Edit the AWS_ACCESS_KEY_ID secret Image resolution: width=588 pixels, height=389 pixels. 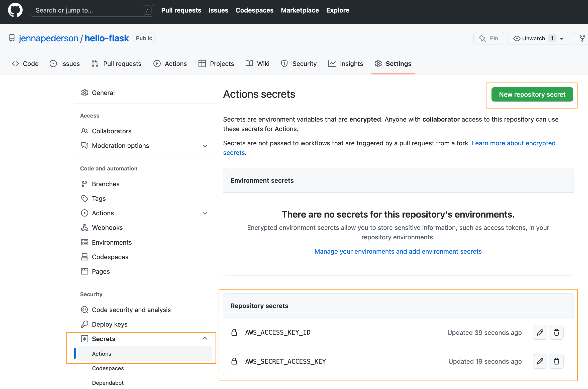click(x=540, y=332)
